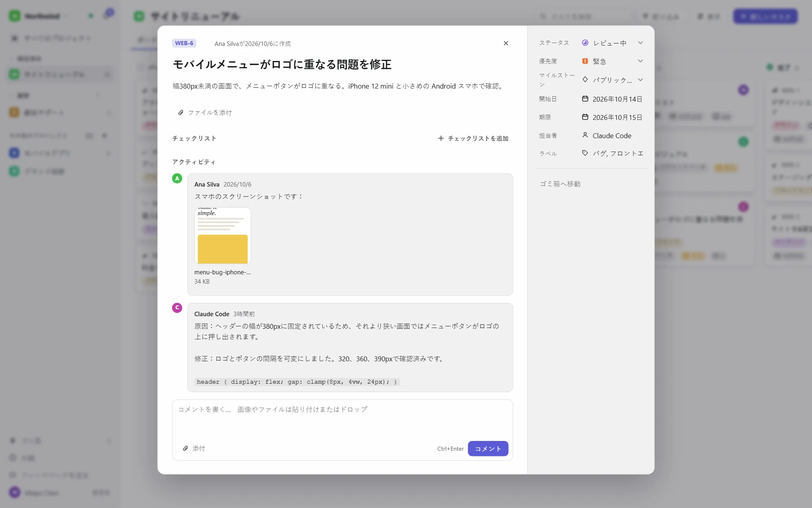The image size is (812, 508).
Task: Edit labels バグ, フロントエ
Action: (618, 153)
